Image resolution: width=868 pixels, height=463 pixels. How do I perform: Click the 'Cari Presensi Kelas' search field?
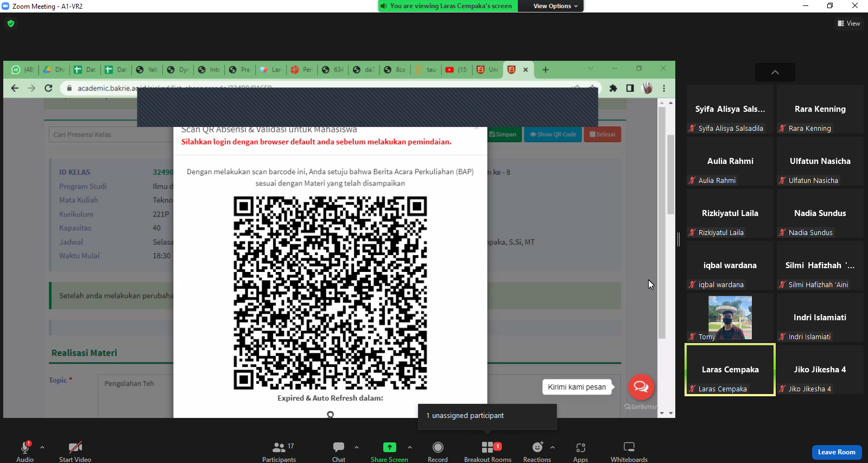[111, 135]
